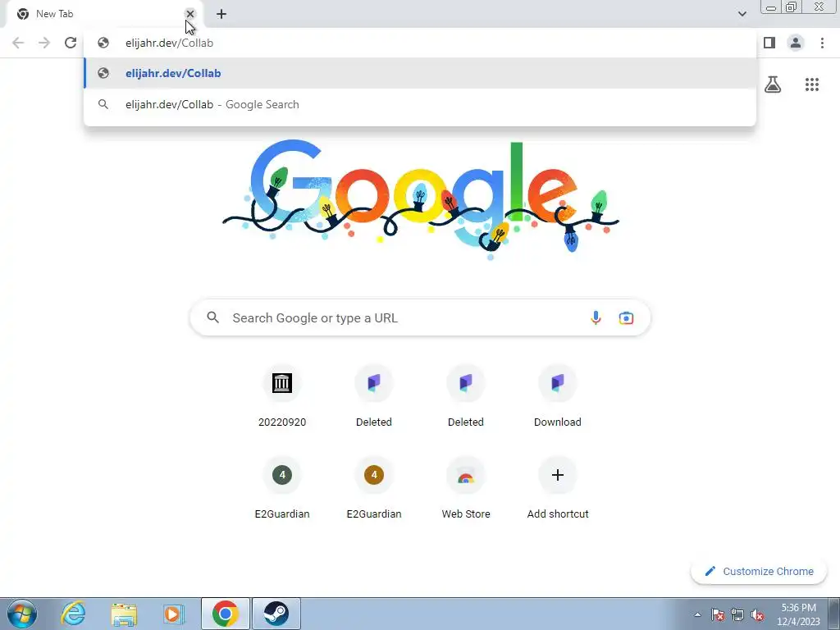This screenshot has width=840, height=630.
Task: Open Chrome's three-dot menu
Action: [x=822, y=43]
